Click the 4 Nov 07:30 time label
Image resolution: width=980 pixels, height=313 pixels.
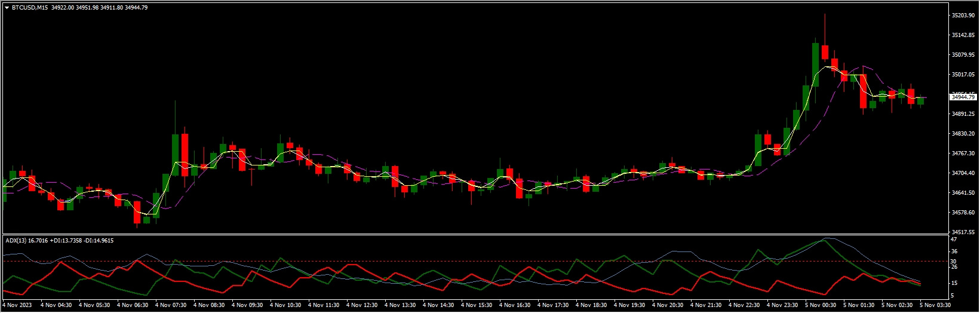pyautogui.click(x=171, y=305)
